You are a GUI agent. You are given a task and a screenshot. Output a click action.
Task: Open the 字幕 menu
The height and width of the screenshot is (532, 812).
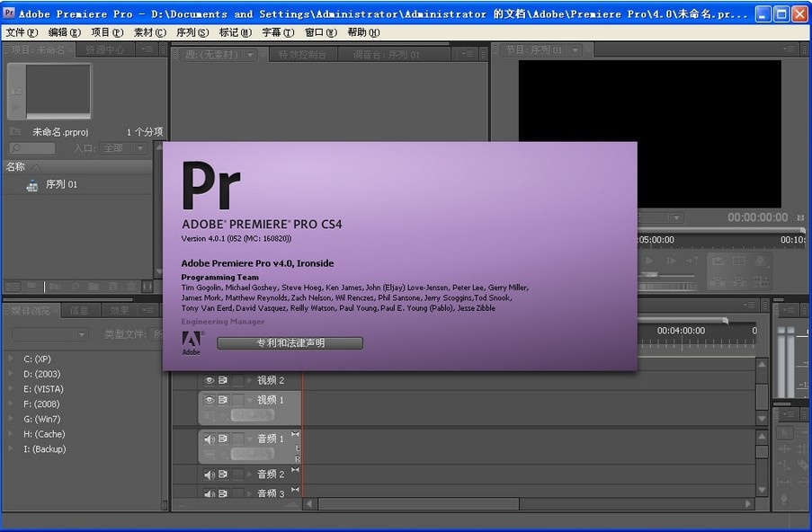click(x=278, y=32)
